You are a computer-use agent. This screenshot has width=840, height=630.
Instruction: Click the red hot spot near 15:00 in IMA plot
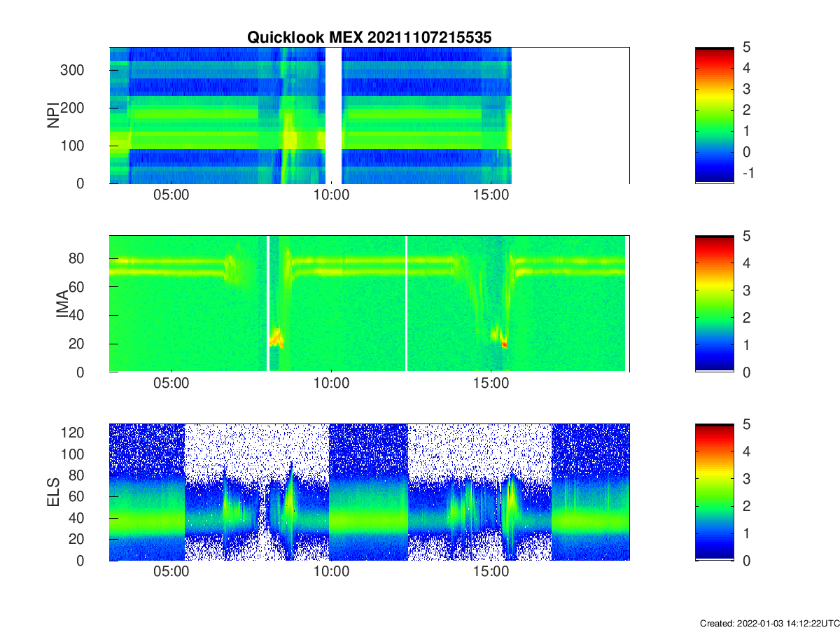click(503, 344)
